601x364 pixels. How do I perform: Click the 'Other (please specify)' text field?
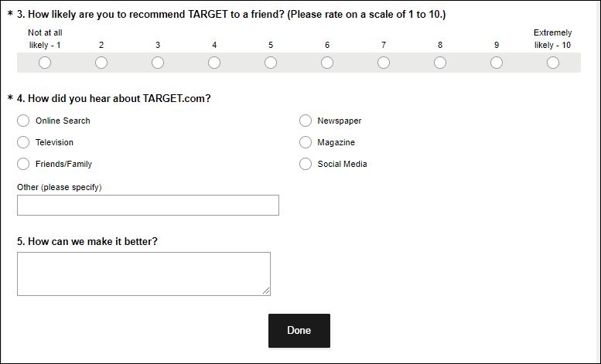(148, 205)
